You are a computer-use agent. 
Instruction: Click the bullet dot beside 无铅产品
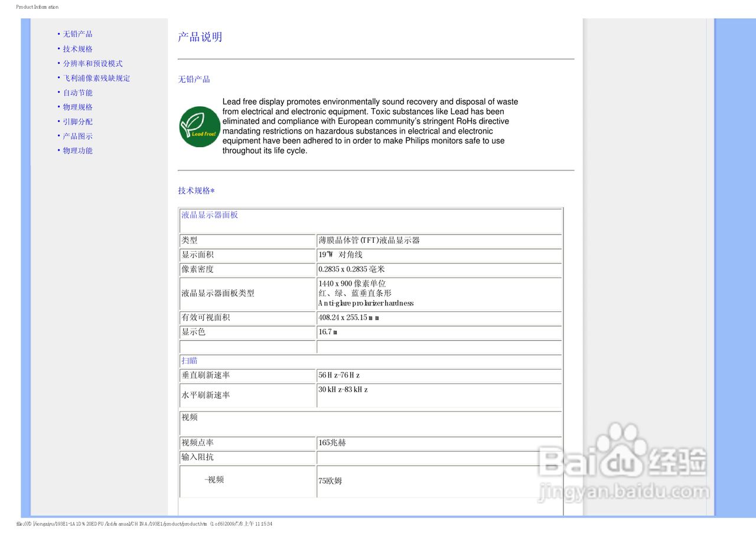point(57,34)
